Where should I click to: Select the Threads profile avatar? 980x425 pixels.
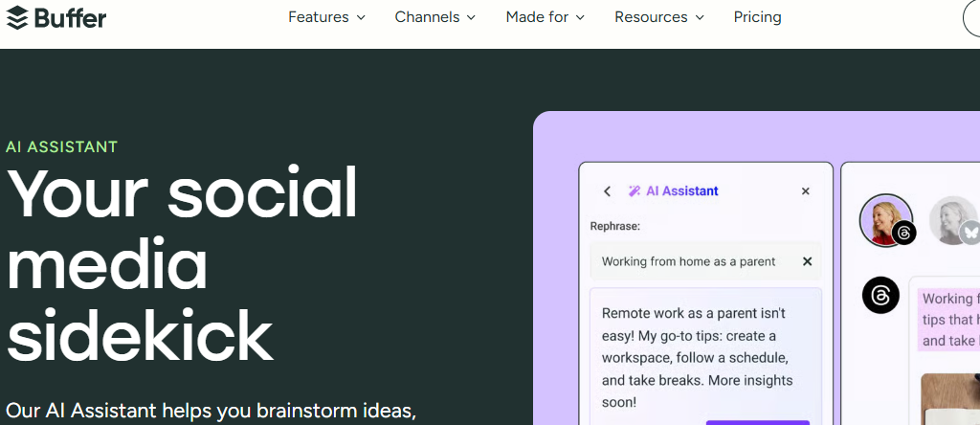885,220
